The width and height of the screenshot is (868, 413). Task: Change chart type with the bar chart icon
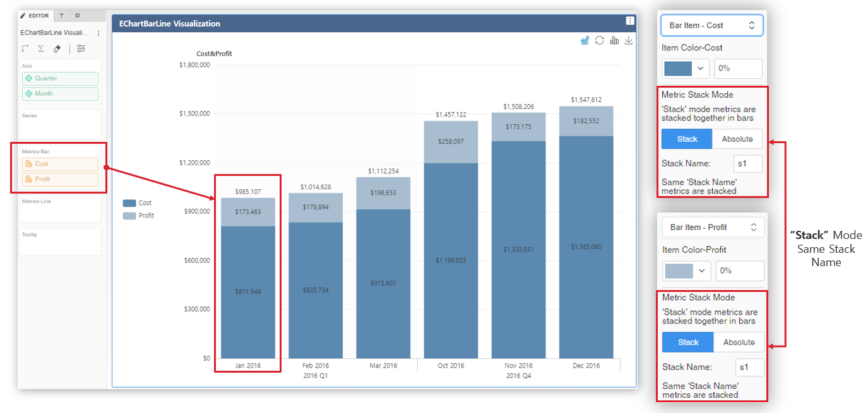(x=614, y=40)
